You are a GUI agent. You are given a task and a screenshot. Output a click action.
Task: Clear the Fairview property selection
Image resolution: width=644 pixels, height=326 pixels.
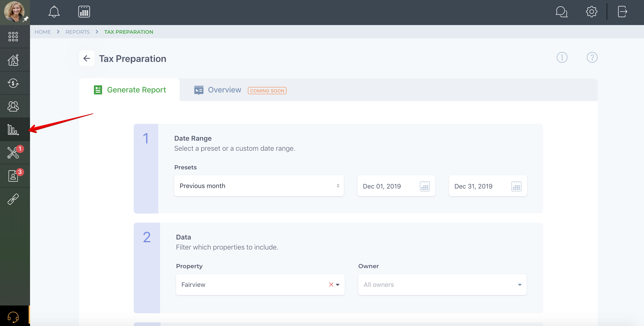coord(331,285)
